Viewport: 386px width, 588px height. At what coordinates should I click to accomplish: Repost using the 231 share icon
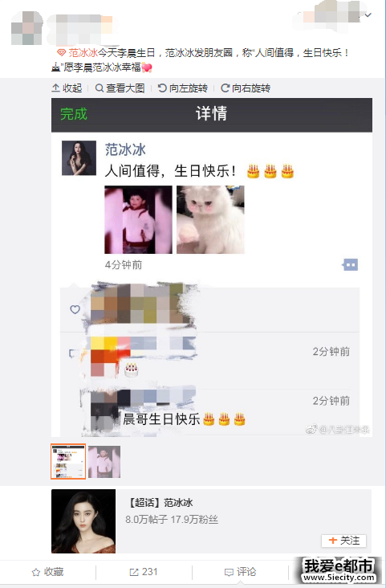click(144, 572)
